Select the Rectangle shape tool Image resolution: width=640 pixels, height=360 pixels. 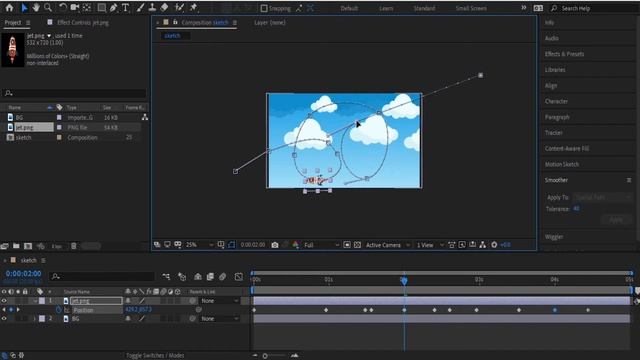click(102, 7)
